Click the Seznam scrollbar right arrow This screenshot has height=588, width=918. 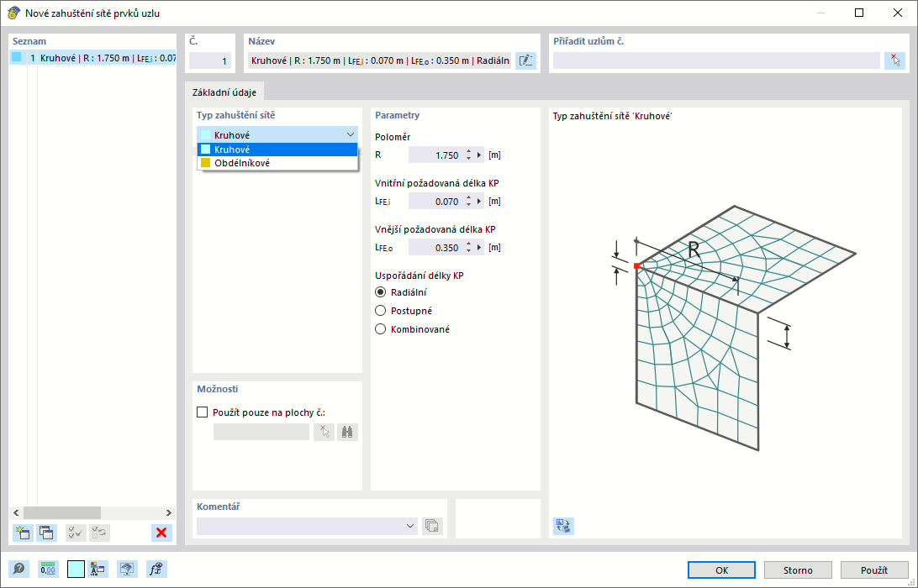coord(169,512)
